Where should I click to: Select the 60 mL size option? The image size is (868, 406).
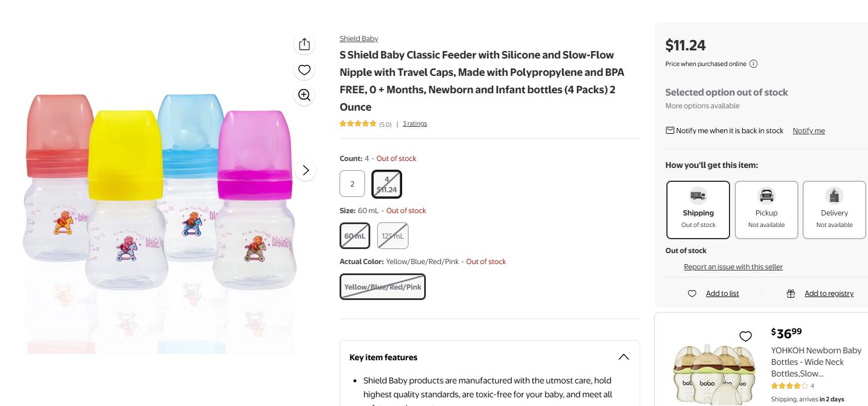pos(355,236)
